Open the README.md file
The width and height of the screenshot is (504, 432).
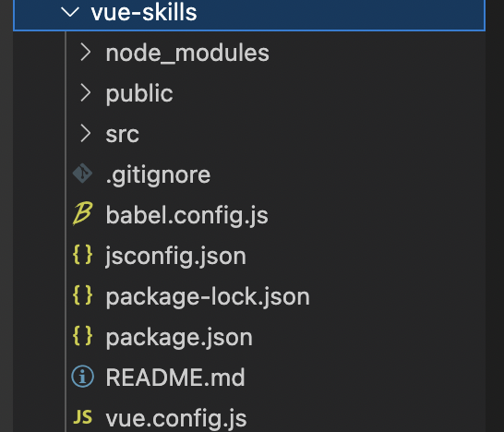pyautogui.click(x=175, y=378)
